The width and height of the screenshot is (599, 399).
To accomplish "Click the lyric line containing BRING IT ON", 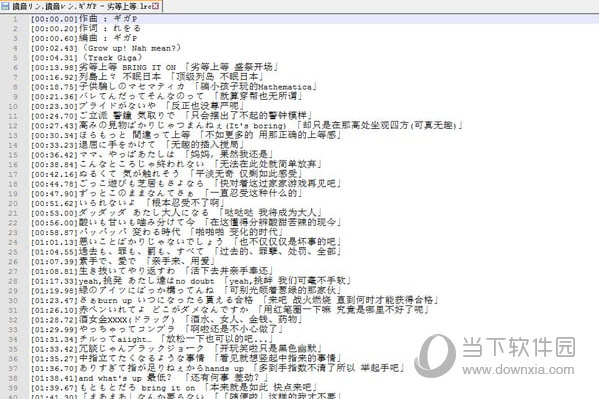I will tap(155, 67).
